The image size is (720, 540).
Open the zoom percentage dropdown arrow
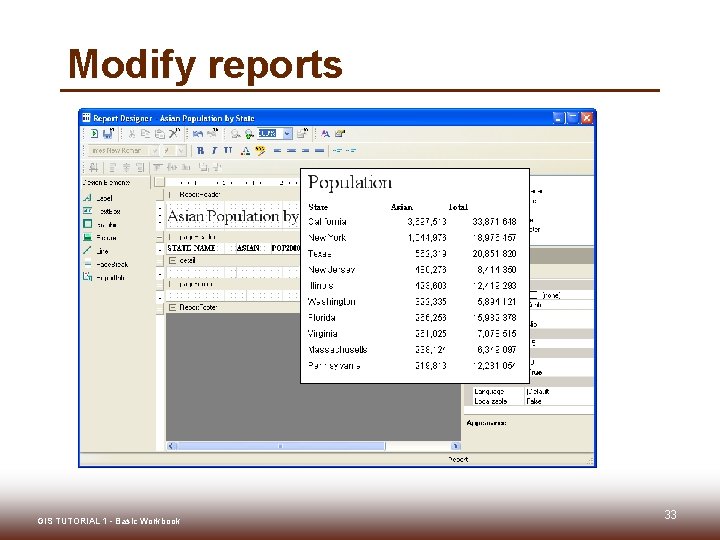(x=287, y=134)
